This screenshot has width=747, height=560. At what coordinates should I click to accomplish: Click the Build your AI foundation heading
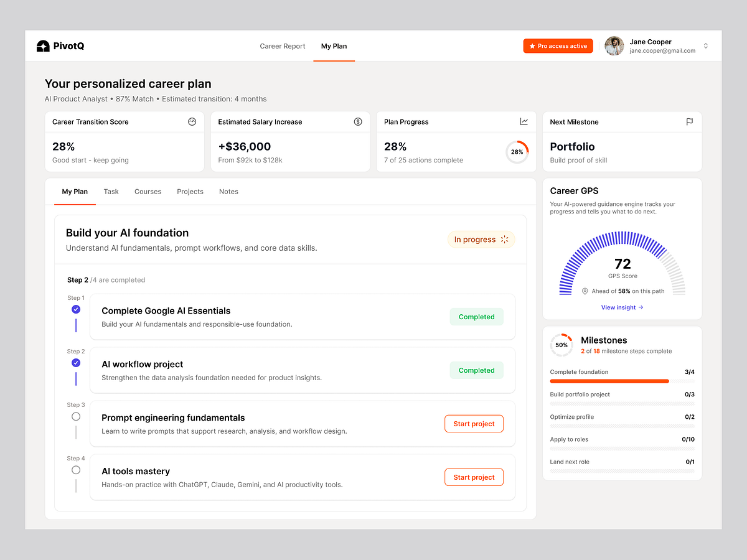point(127,233)
